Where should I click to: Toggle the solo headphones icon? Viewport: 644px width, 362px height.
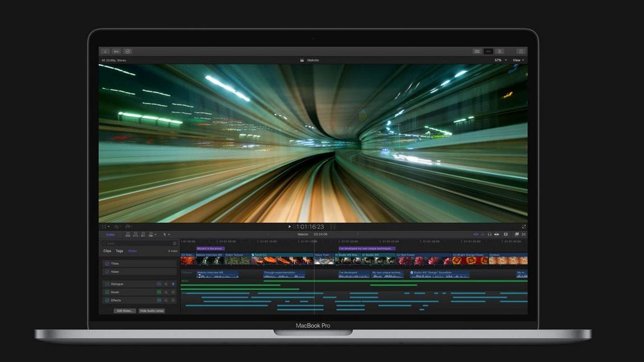coord(490,234)
